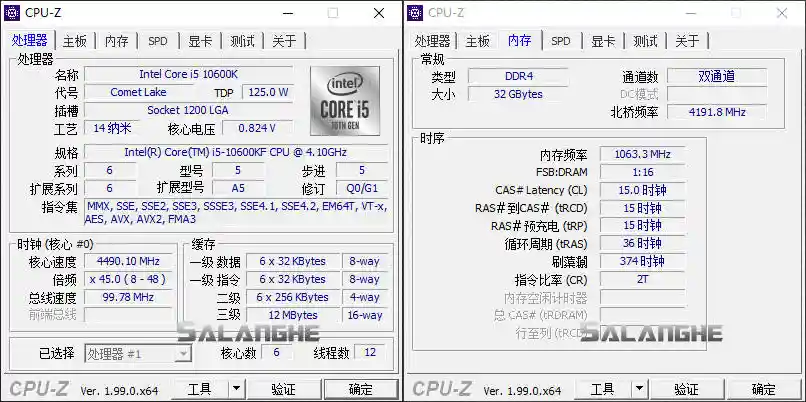Viewport: 806px width, 402px height.
Task: Open 内存 tab in left window
Action: [x=117, y=41]
